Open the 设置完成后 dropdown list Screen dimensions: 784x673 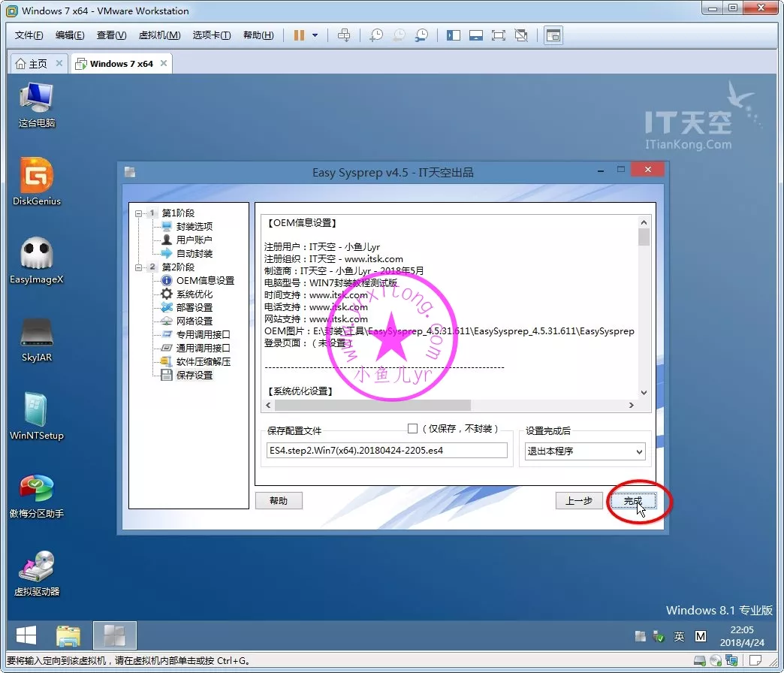tap(585, 451)
